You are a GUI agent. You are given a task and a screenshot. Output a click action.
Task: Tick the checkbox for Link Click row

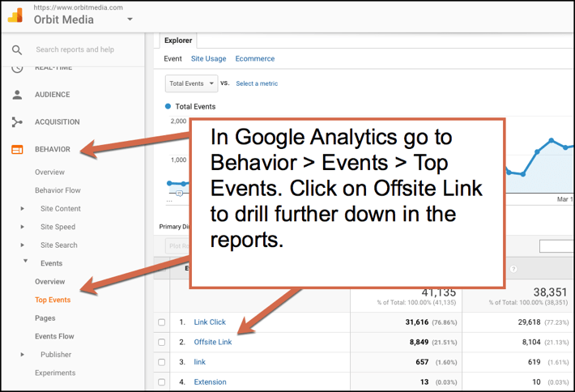click(162, 322)
